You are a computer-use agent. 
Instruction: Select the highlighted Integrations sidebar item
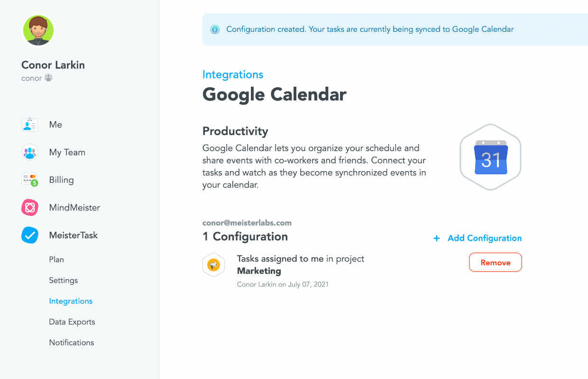click(x=71, y=301)
